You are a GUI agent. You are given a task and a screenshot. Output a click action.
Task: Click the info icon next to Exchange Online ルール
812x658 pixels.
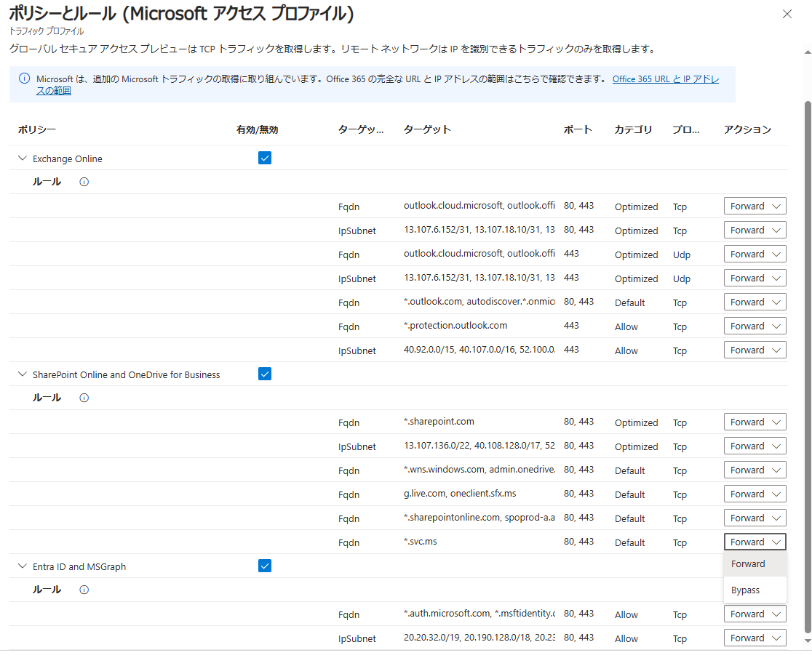[84, 182]
